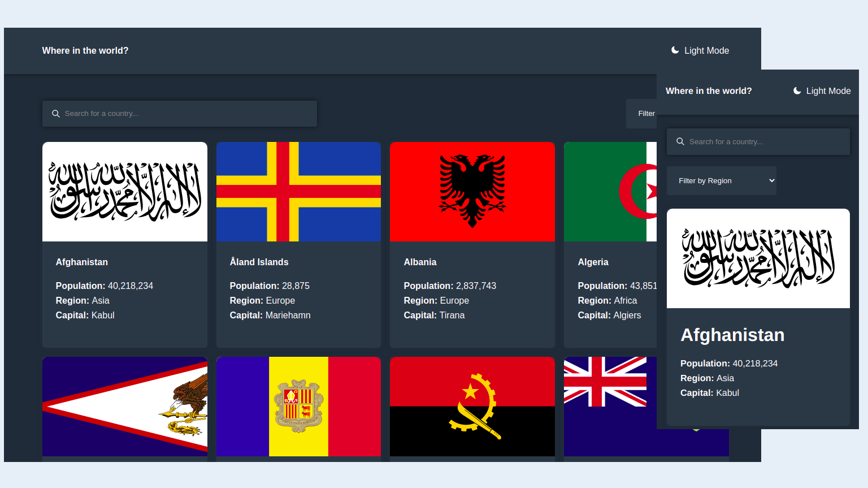Click 'Region: Asia' in desktop Afghanistan card

83,301
